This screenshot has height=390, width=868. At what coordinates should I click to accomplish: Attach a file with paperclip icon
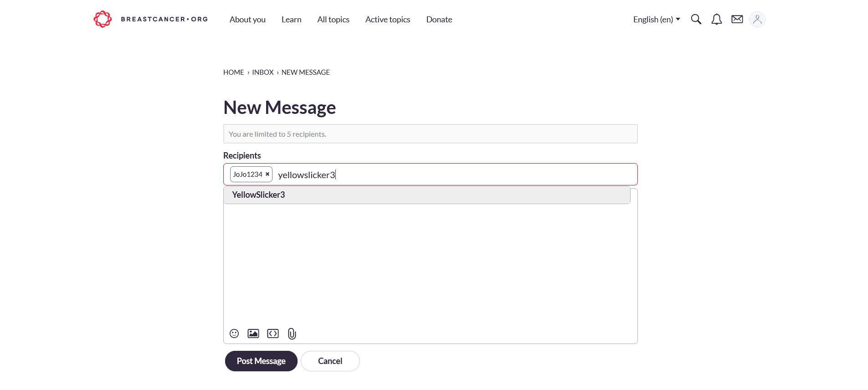292,334
